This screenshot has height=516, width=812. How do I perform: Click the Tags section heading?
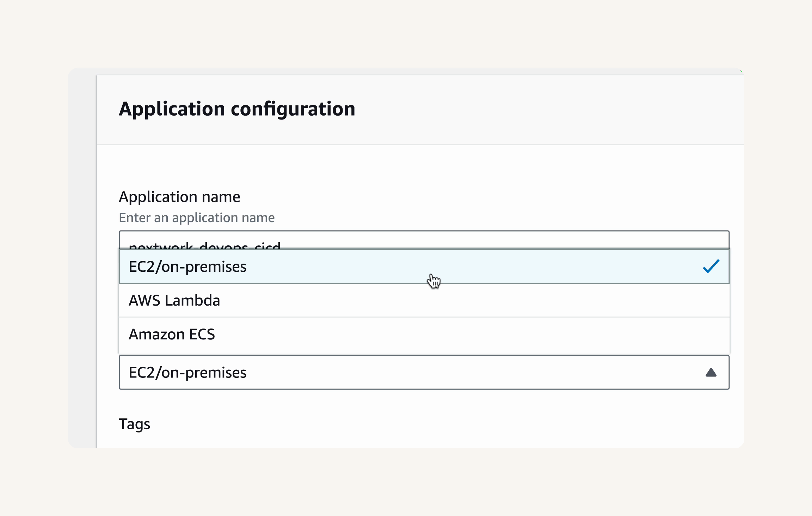134,424
